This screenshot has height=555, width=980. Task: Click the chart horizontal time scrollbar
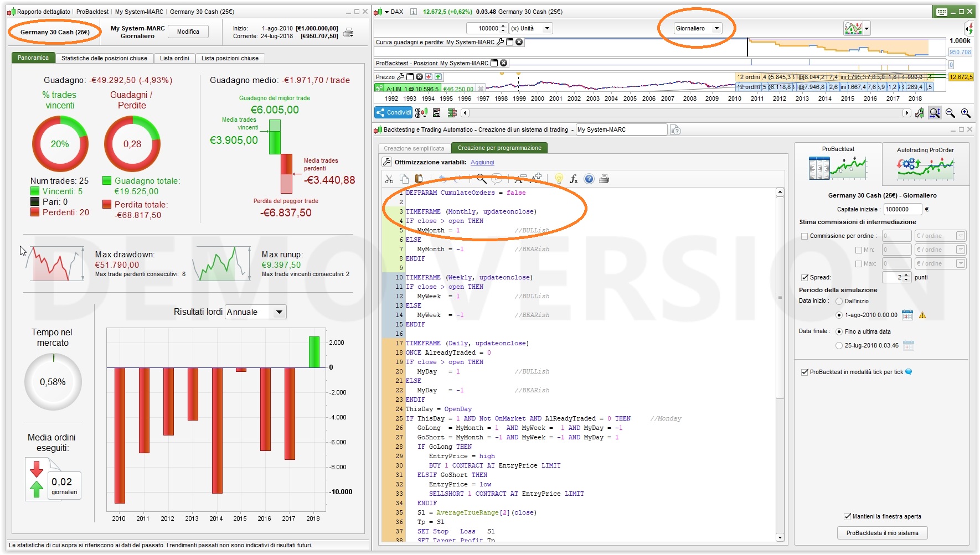pos(685,113)
